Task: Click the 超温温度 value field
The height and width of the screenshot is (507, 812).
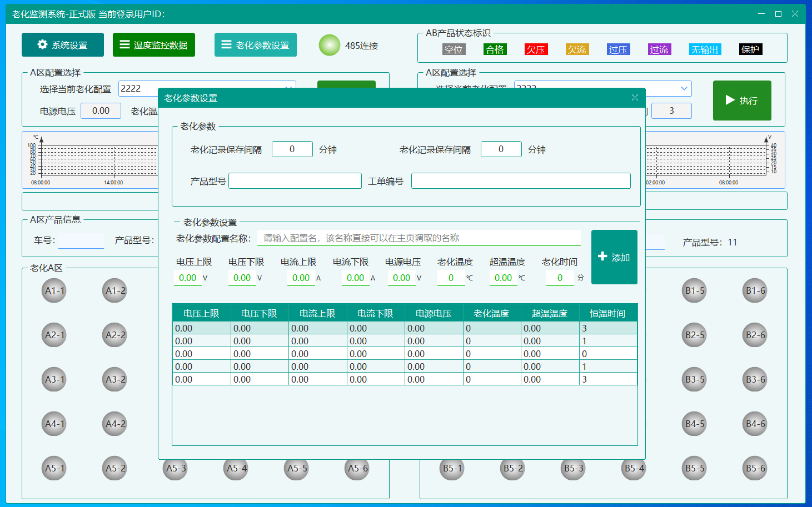Action: [504, 278]
